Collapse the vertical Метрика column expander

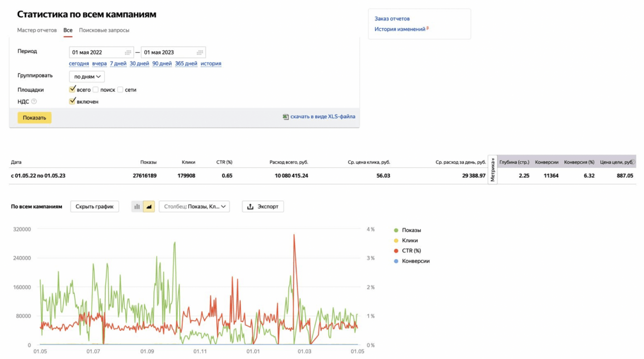pyautogui.click(x=493, y=169)
